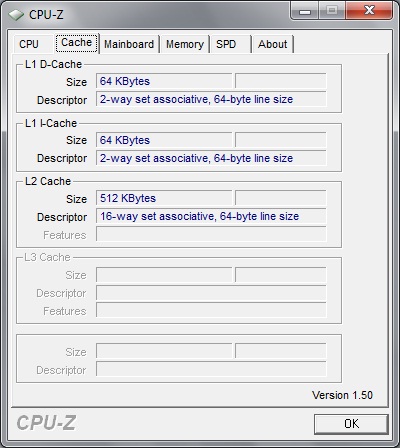
Task: Click the empty L3 Cache size field
Action: 164,275
